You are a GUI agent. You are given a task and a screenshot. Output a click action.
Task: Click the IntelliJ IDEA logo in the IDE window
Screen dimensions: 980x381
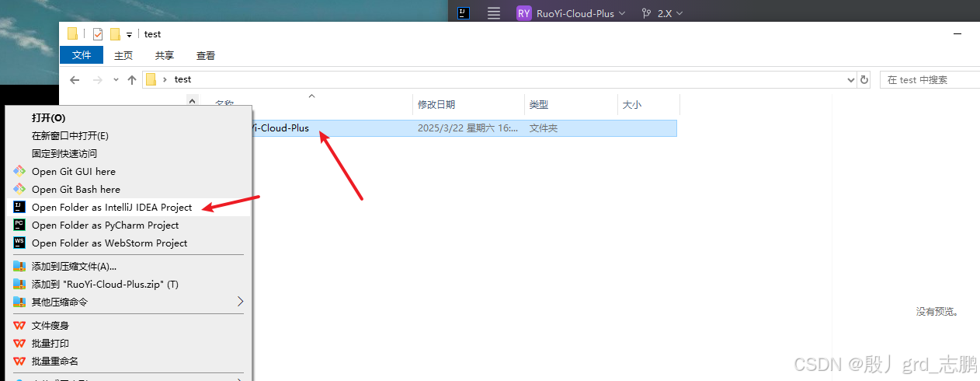pyautogui.click(x=464, y=12)
